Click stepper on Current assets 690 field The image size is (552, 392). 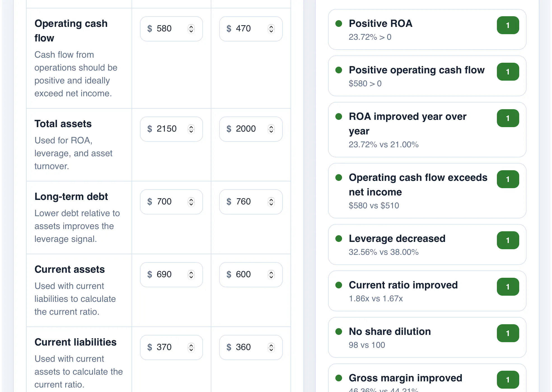(x=191, y=275)
